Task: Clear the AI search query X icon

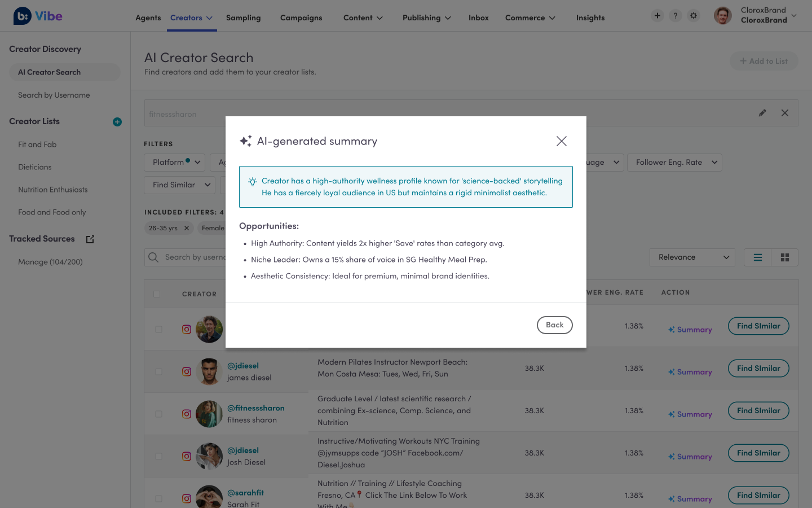Action: click(x=785, y=113)
